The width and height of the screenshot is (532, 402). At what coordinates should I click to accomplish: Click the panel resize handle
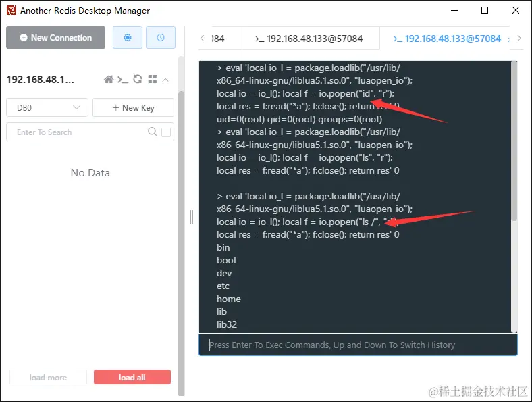(x=192, y=217)
